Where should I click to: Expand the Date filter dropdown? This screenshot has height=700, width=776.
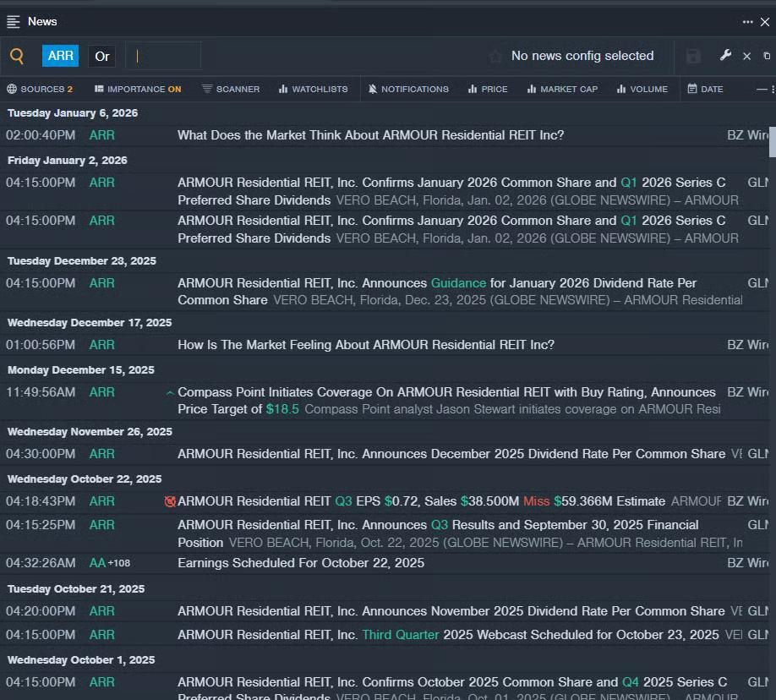tap(705, 89)
